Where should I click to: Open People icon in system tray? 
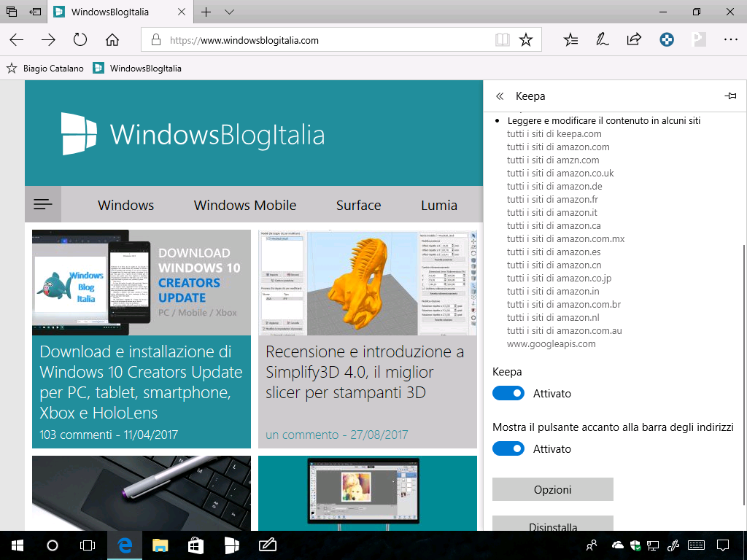point(592,545)
